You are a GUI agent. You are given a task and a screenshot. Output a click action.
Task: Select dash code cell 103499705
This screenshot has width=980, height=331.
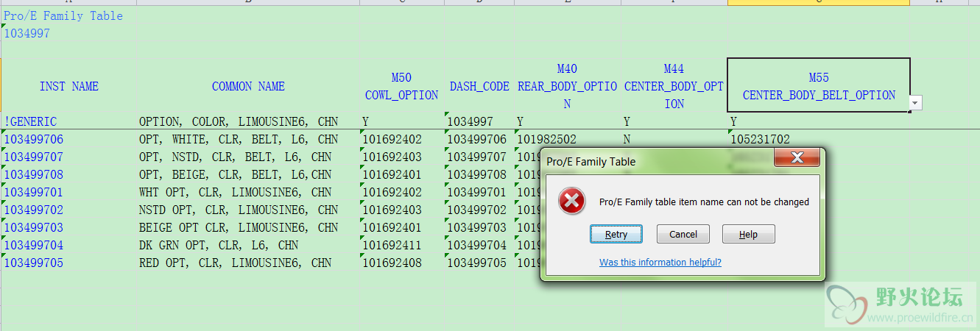pyautogui.click(x=479, y=263)
